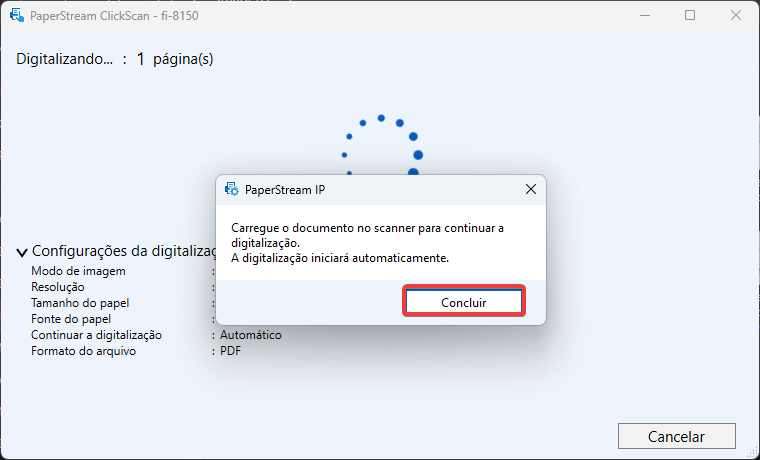Click the dialog message about loading document
Screen dimensions: 760x460
(367, 243)
